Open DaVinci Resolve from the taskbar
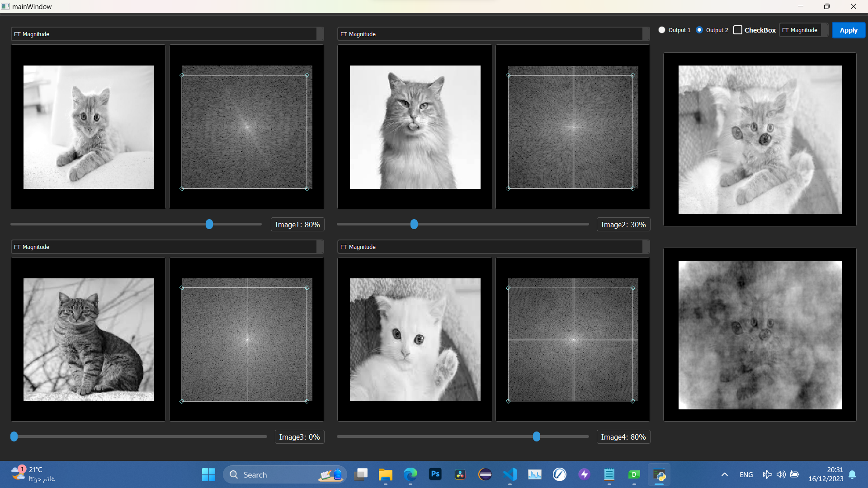The height and width of the screenshot is (488, 868). click(460, 474)
